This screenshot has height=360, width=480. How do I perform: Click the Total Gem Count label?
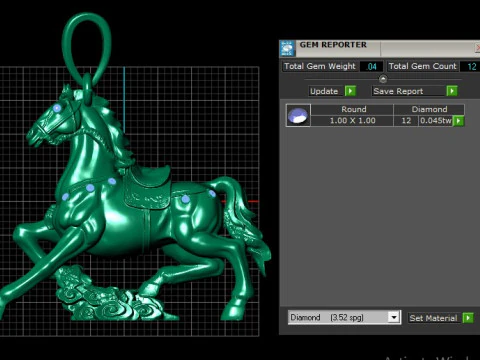pos(422,66)
